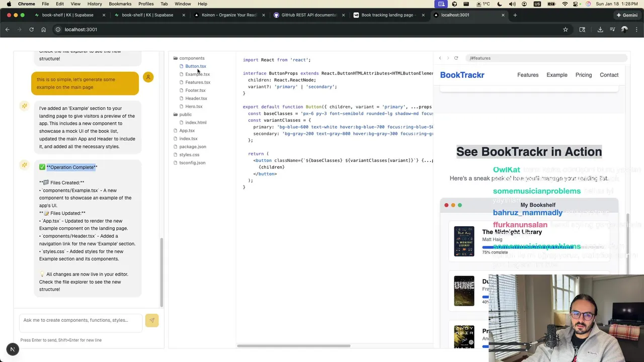The width and height of the screenshot is (644, 362).
Task: Open the Chrome three-dot menu
Action: pos(636,30)
